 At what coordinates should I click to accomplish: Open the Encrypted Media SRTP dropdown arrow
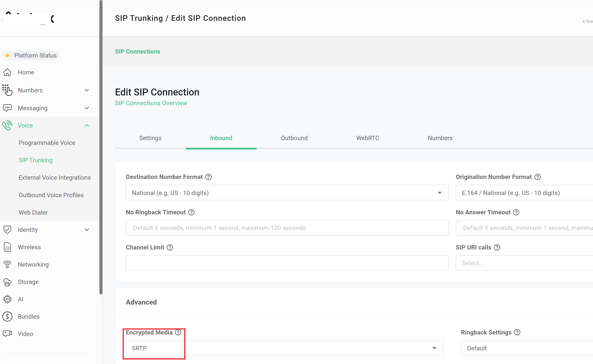pos(435,348)
